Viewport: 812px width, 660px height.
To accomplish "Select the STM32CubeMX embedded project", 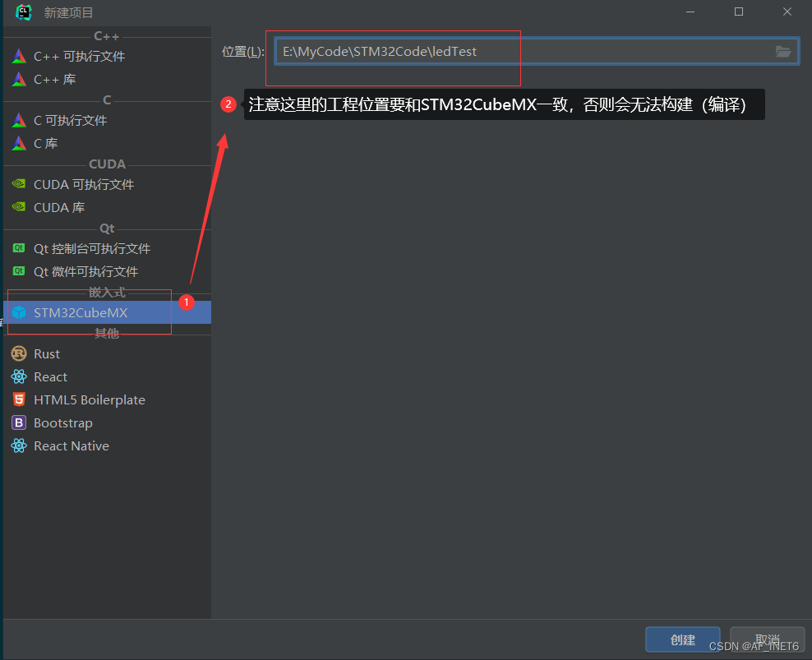I will [107, 312].
